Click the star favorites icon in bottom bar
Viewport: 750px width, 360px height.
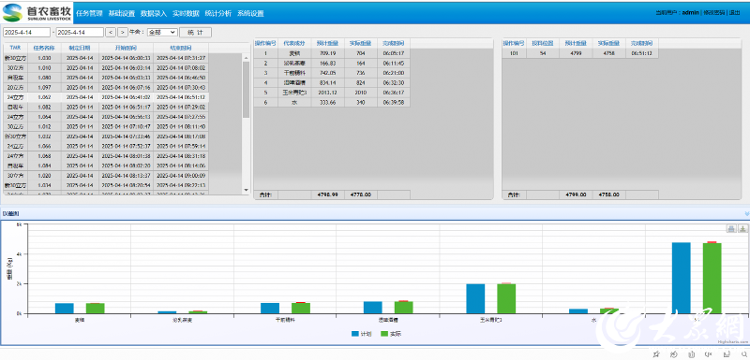coord(656,354)
